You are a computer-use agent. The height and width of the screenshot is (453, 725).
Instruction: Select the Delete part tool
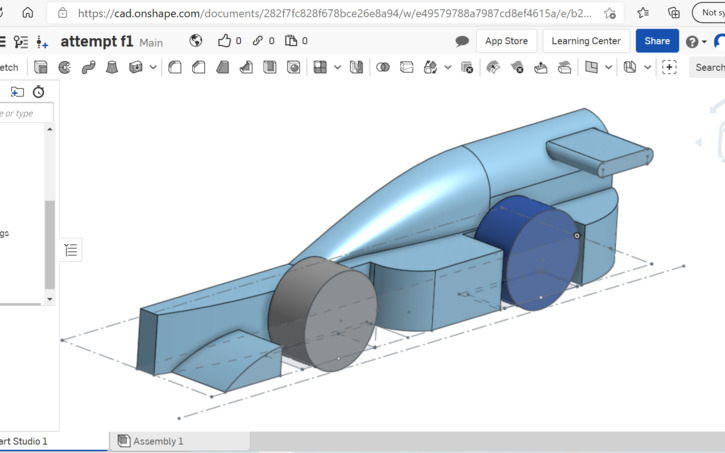coord(467,67)
